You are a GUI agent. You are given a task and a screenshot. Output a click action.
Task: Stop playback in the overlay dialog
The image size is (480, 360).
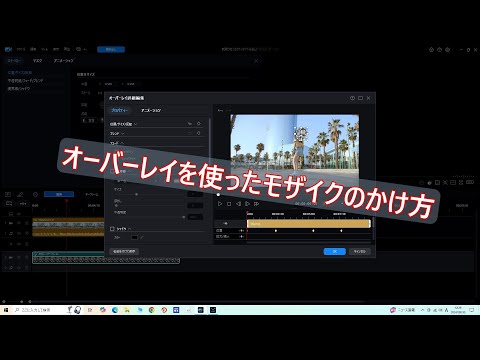tap(229, 204)
